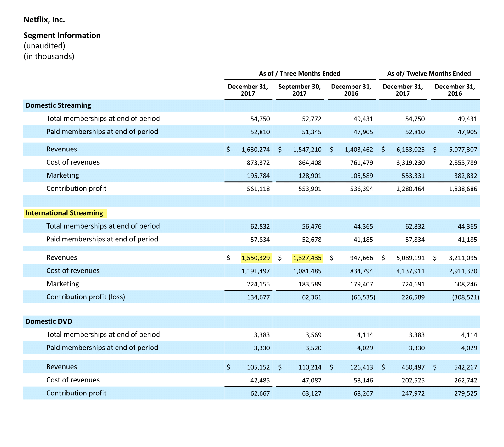Click Domestic Streaming revenue 1,630,274

(256, 150)
